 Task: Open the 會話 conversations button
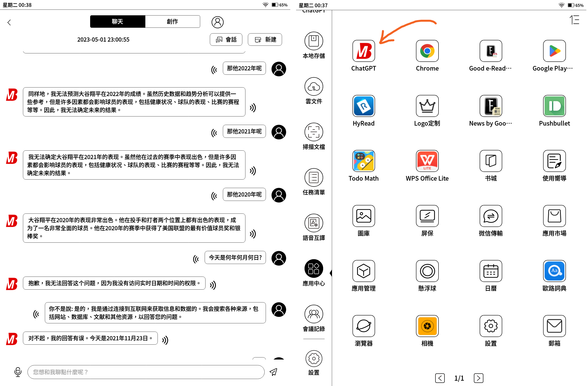click(226, 40)
